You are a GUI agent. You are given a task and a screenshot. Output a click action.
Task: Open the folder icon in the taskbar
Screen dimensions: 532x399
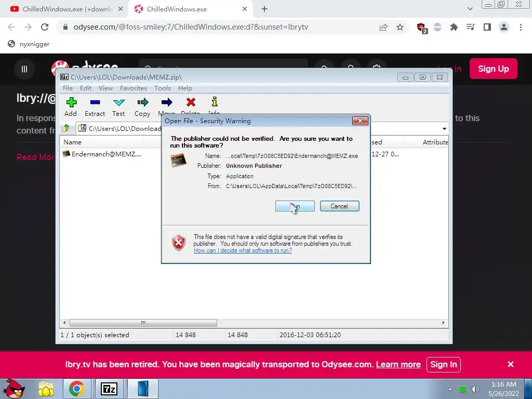tap(46, 389)
